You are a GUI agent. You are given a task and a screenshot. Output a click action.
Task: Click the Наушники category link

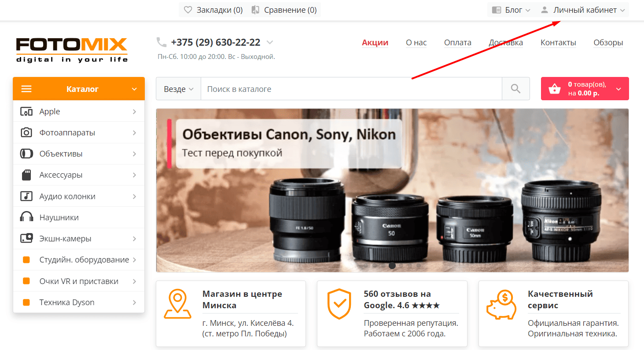coord(59,217)
